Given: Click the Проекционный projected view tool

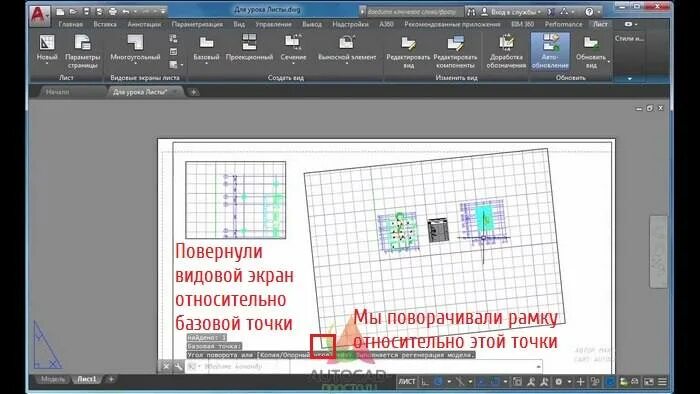Looking at the screenshot, I should 249,48.
